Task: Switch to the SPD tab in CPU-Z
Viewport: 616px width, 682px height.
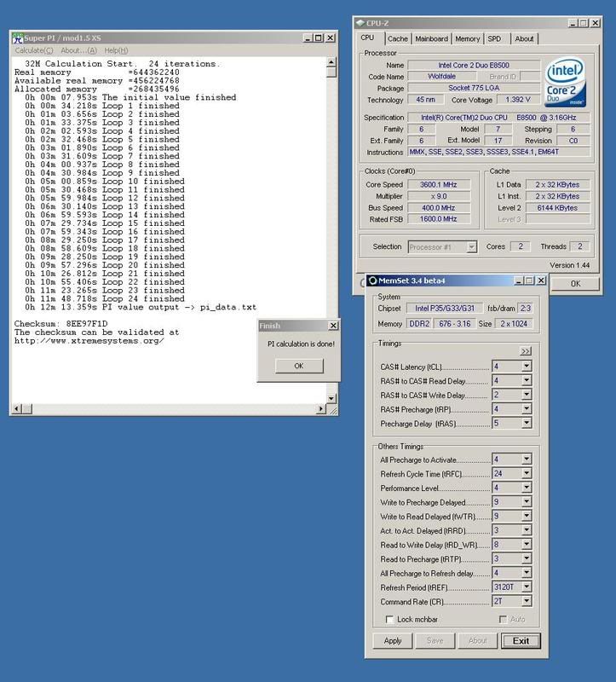Action: [494, 38]
